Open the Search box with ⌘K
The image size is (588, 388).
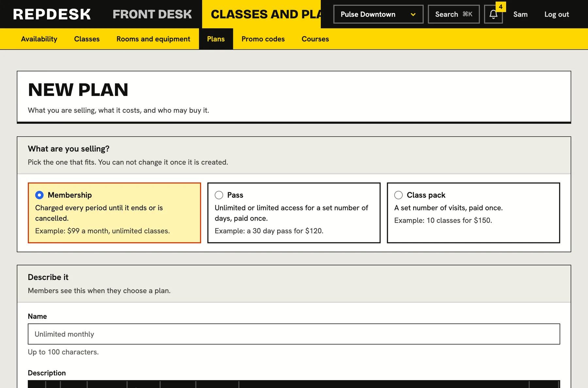point(454,14)
